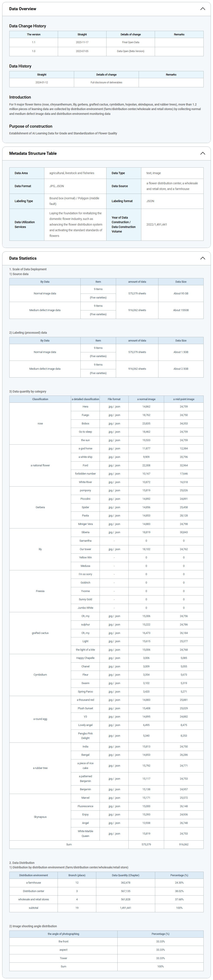Click the Siberia lily variety cell
The width and height of the screenshot is (213, 980).
coord(85,532)
